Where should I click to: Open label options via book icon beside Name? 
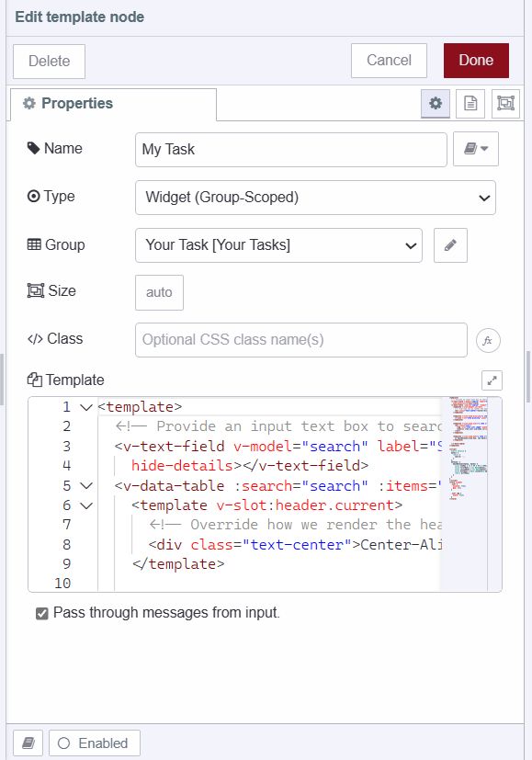[x=475, y=148]
